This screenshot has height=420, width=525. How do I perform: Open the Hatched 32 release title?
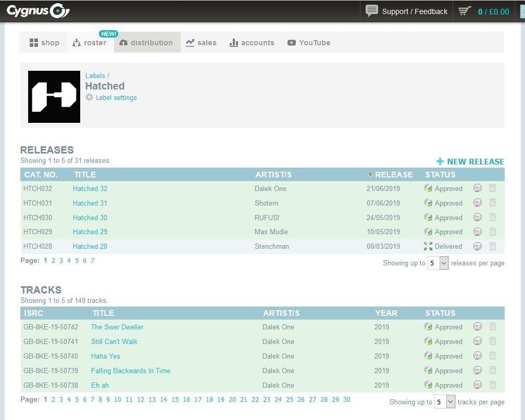click(x=90, y=188)
